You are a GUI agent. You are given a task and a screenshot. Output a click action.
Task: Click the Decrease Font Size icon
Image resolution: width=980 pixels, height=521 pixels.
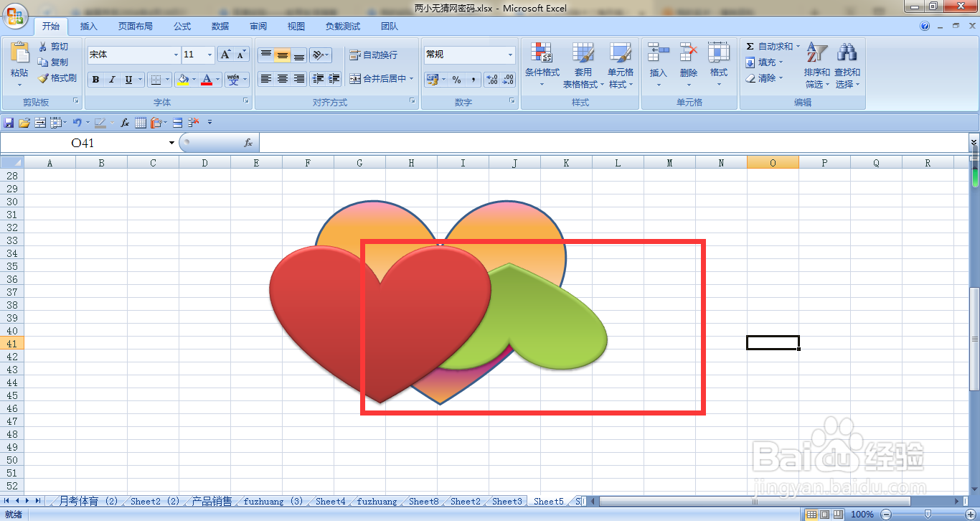[241, 55]
